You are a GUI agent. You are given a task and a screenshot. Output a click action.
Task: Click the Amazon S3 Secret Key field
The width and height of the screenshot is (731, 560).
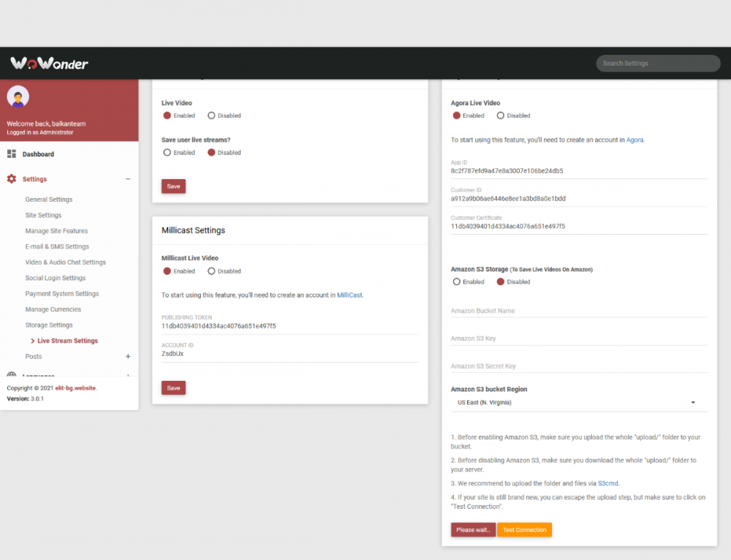tap(579, 366)
